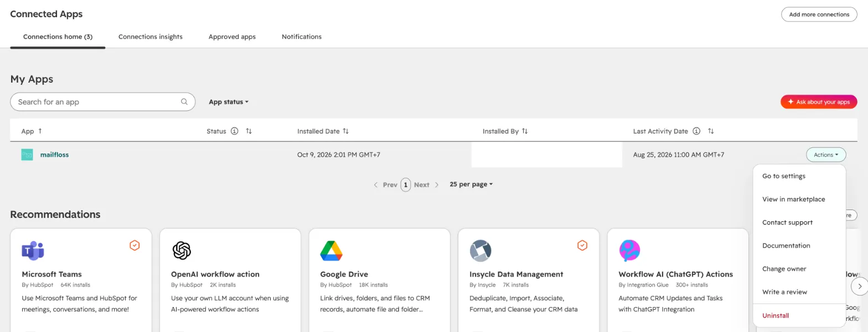
Task: Sort by Installed Date arrows
Action: 345,131
